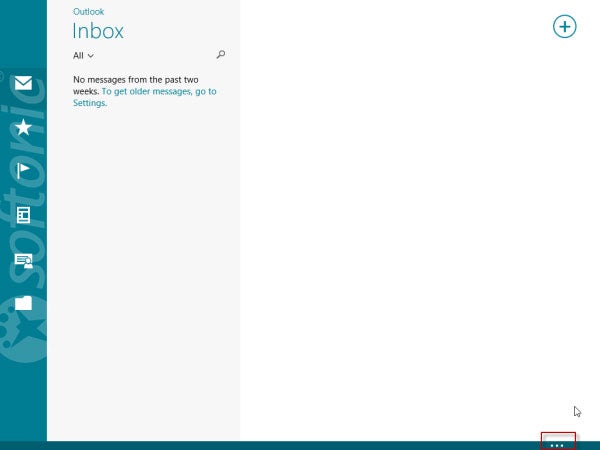Viewport: 600px width, 450px height.
Task: Search mail using magnifier icon
Action: [221, 54]
